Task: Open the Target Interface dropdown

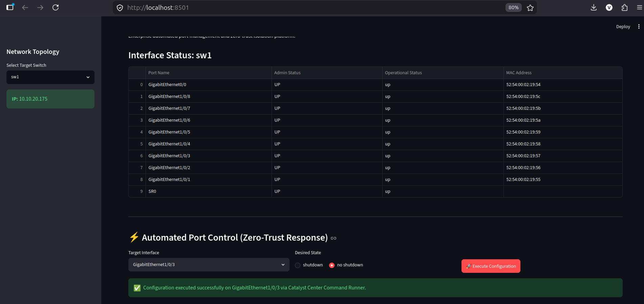Action: tap(209, 265)
